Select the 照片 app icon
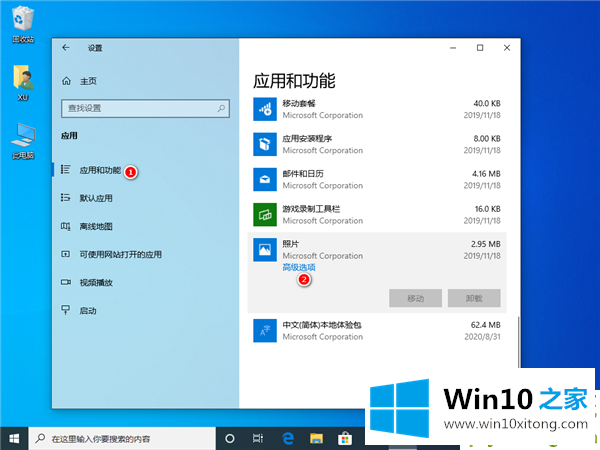Image resolution: width=600 pixels, height=450 pixels. (x=265, y=250)
